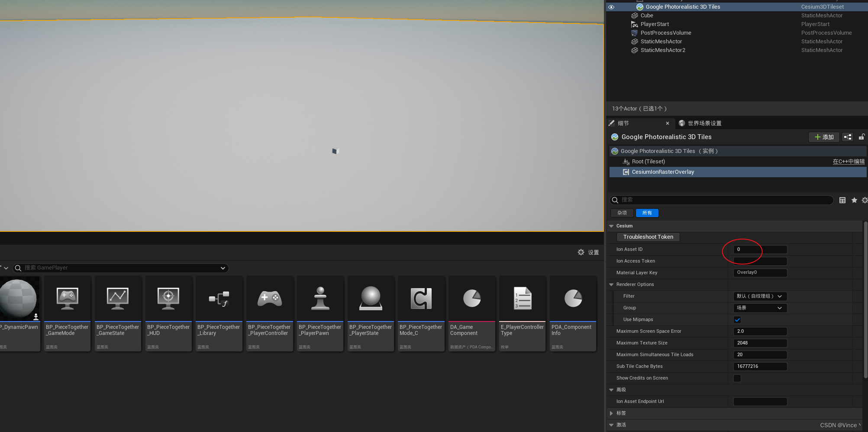The width and height of the screenshot is (868, 432).
Task: Switch to the 世界场景设置 tab
Action: tap(704, 123)
